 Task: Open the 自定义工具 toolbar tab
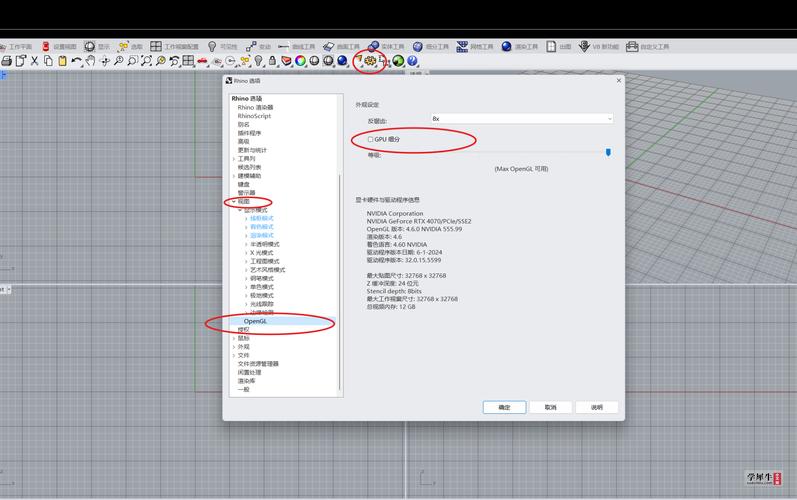648,46
